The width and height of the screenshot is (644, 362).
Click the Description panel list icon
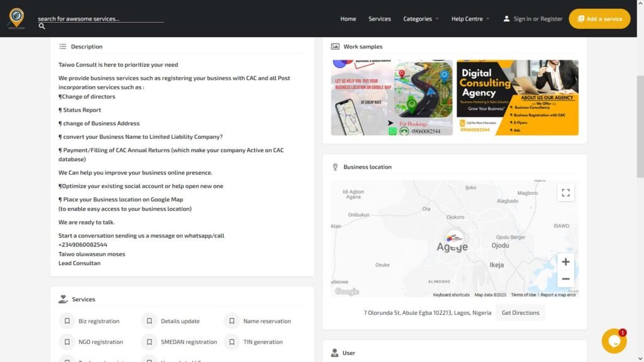(62, 46)
